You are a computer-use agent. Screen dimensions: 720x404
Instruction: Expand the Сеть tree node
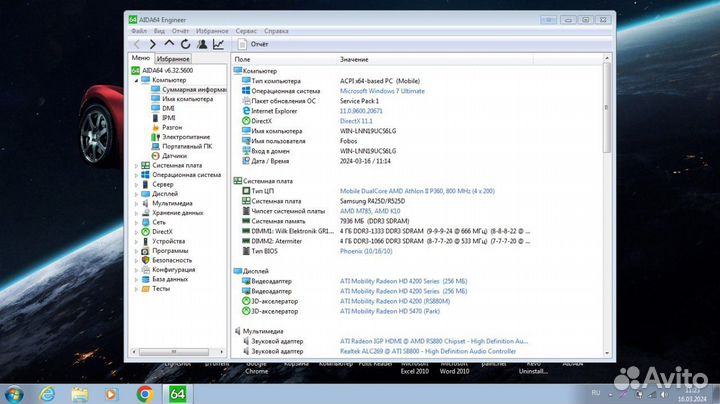click(x=136, y=222)
